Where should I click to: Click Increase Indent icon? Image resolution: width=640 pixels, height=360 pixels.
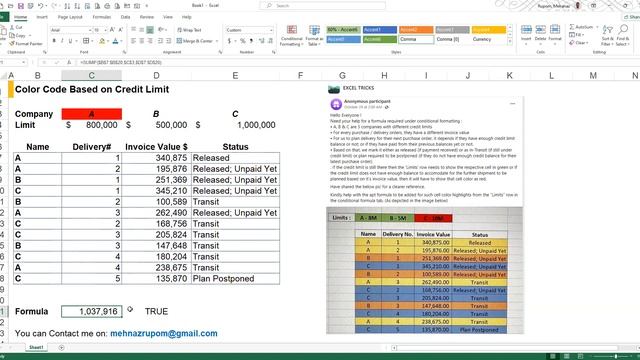click(169, 41)
